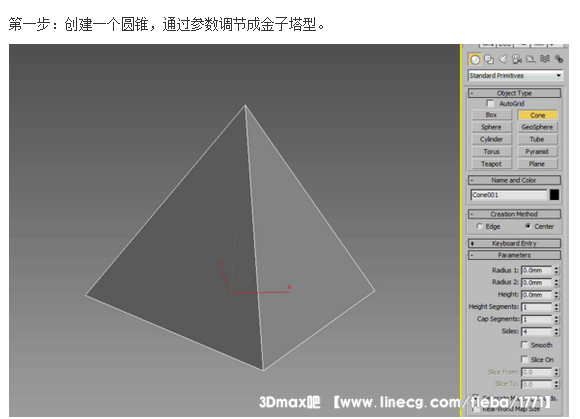
Task: Click the Radius 2 value field
Action: pos(537,283)
